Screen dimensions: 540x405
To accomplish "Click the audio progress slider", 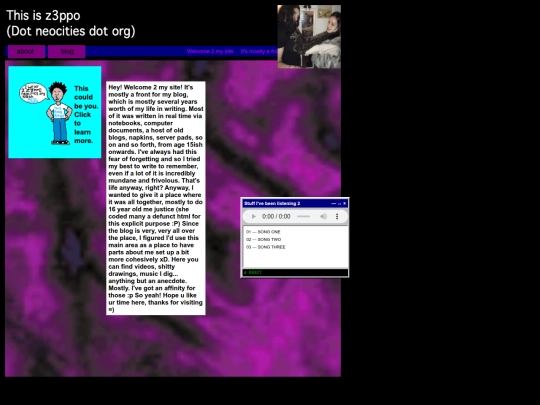I will [303, 216].
